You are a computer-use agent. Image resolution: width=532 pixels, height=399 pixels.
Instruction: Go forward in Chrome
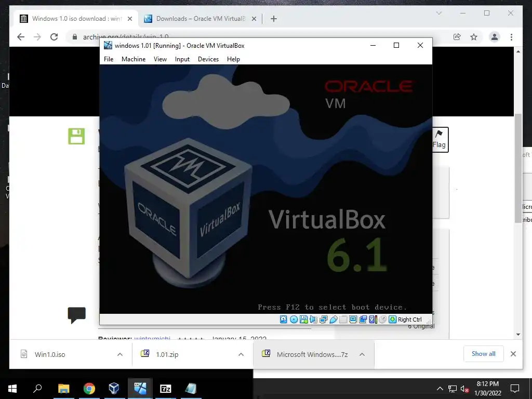(37, 37)
